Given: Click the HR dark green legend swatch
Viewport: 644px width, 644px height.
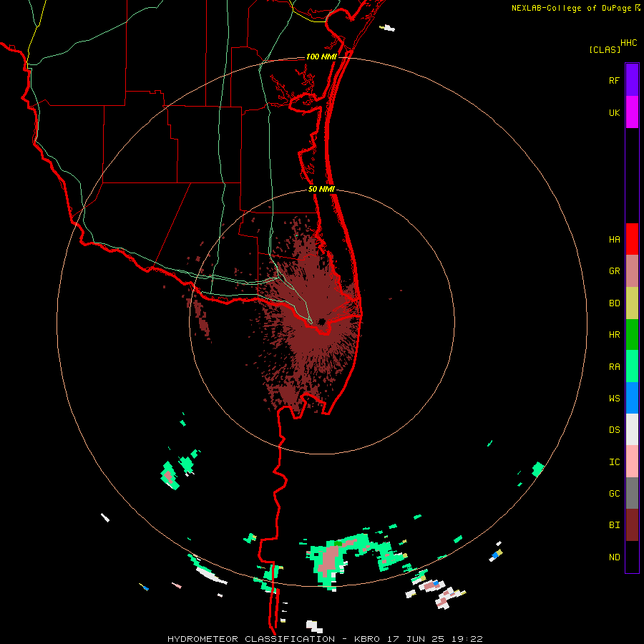Looking at the screenshot, I should click(x=632, y=334).
